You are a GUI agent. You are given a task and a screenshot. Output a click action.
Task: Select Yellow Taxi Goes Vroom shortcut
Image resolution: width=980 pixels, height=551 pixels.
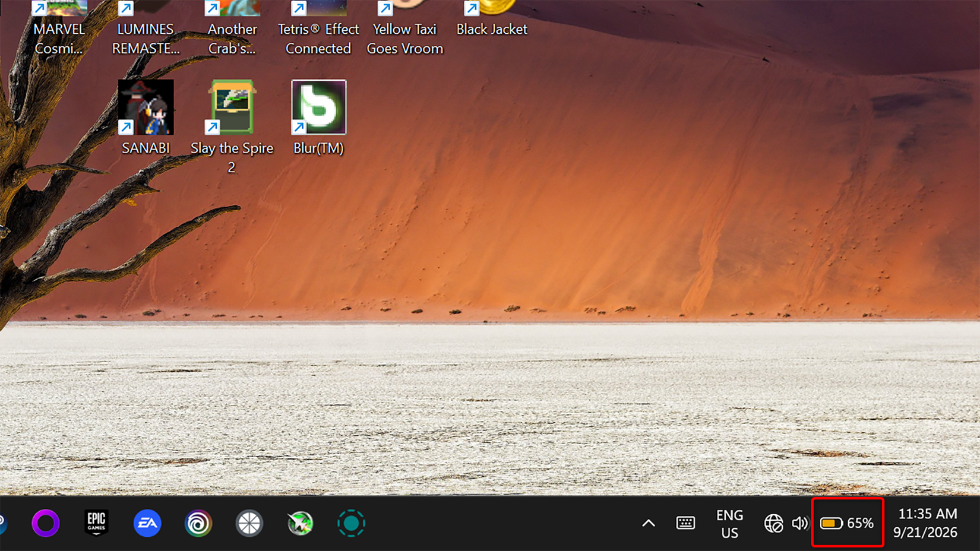(x=404, y=28)
